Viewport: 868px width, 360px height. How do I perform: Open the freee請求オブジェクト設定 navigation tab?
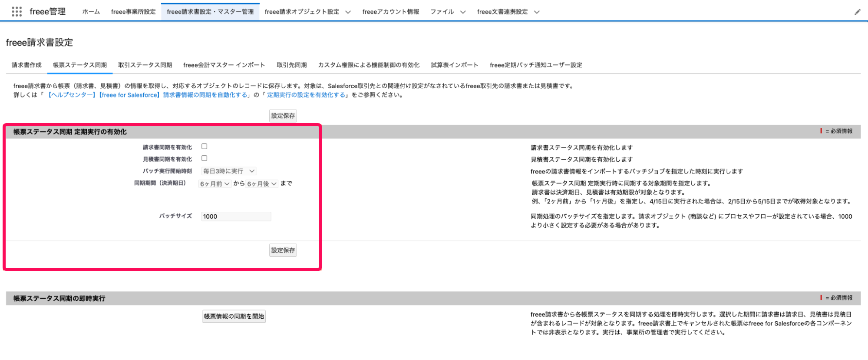pyautogui.click(x=302, y=12)
